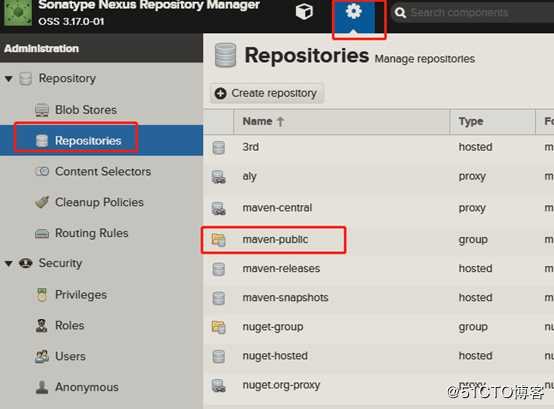Viewport: 554px width, 409px height.
Task: Click the nuget.org-proxy row icon
Action: tap(219, 385)
